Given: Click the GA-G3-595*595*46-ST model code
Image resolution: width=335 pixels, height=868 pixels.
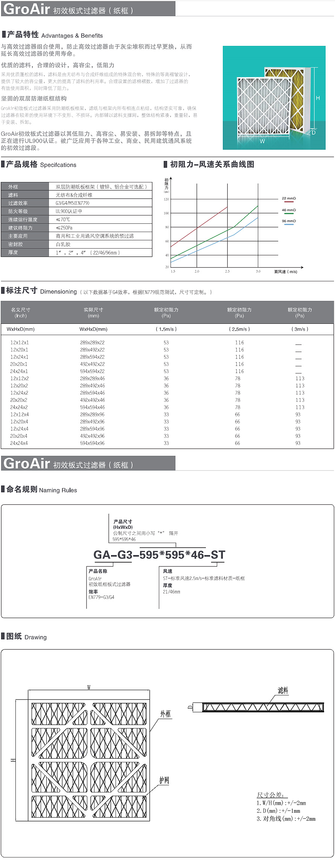Looking at the screenshot, I should [159, 555].
